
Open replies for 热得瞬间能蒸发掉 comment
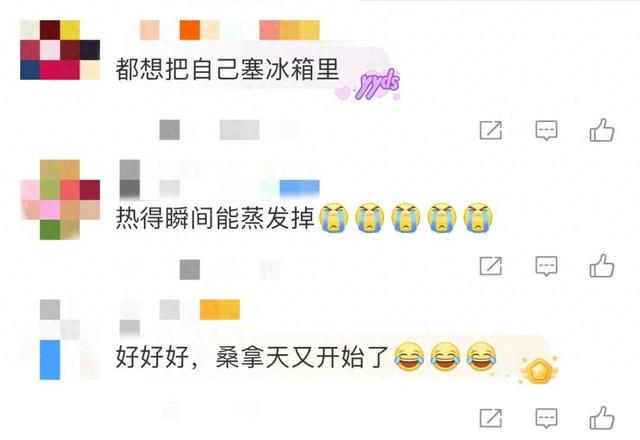point(546,266)
